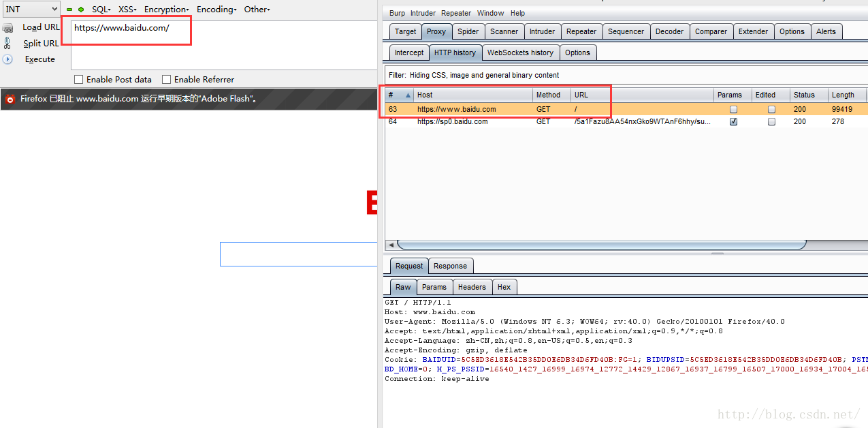This screenshot has width=868, height=428.
Task: Switch to the Extender tab
Action: point(753,31)
